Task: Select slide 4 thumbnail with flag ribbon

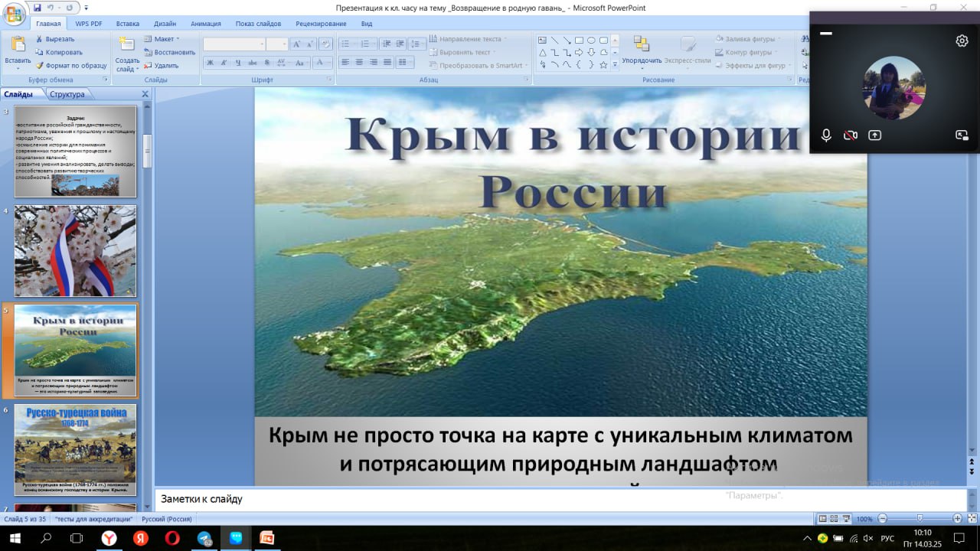Action: pyautogui.click(x=75, y=251)
